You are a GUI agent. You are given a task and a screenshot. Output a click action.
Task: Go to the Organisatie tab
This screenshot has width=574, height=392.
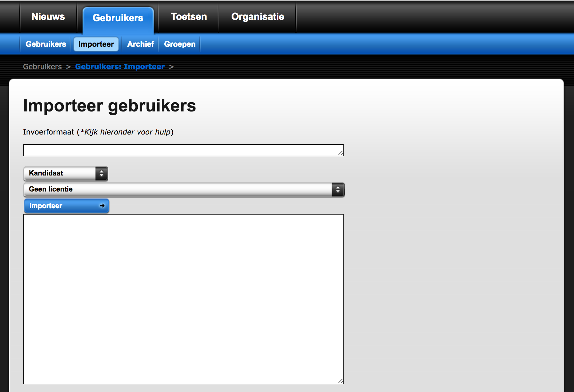point(258,17)
